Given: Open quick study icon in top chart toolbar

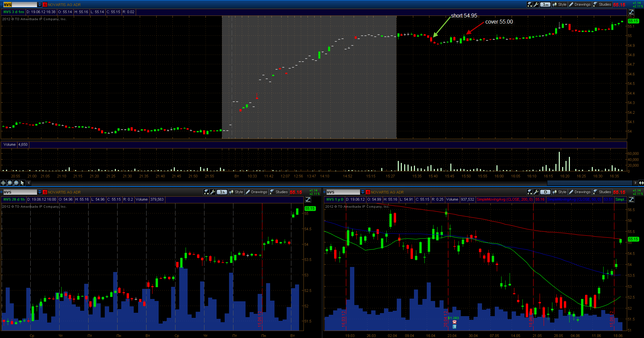Looking at the screenshot, I should tap(530, 4).
